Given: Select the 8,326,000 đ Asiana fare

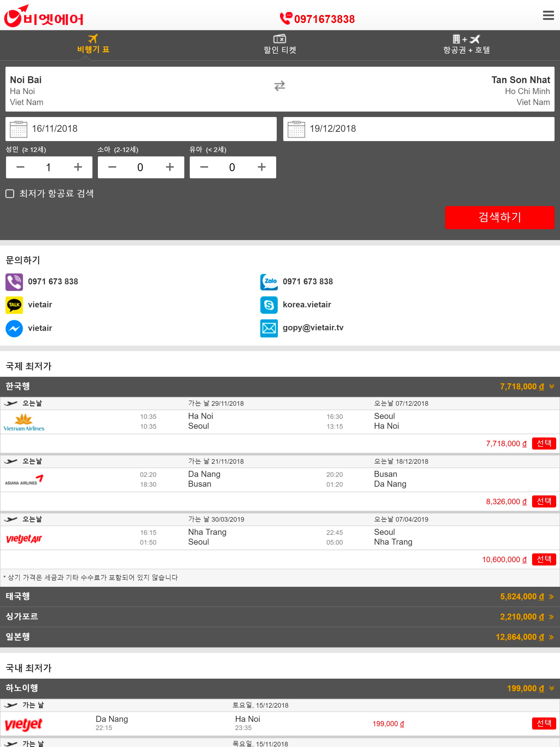Looking at the screenshot, I should point(544,501).
